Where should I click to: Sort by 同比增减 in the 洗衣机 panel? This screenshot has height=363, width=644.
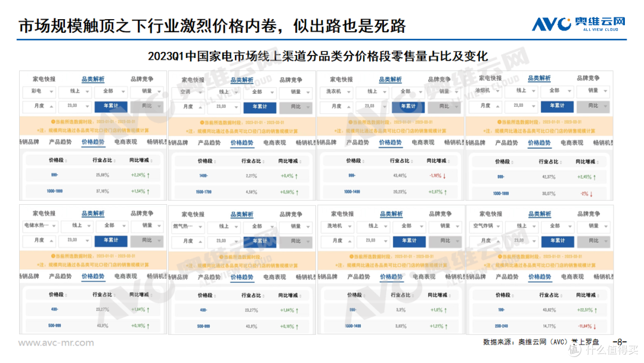pos(439,161)
